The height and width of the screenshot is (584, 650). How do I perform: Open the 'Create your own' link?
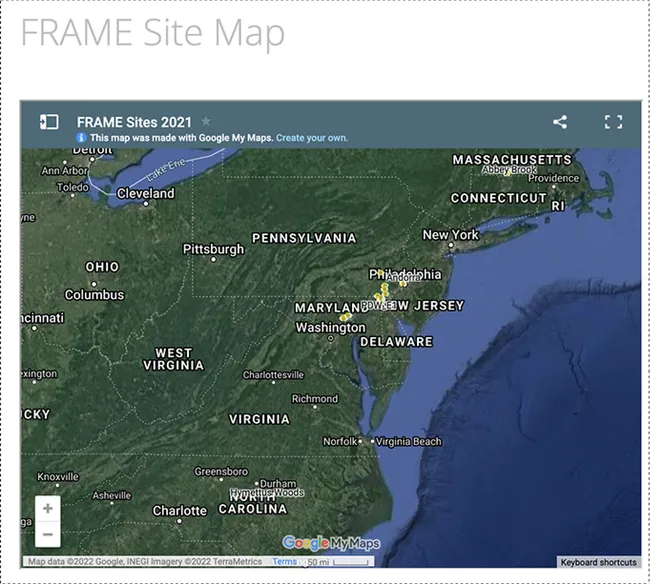point(312,137)
